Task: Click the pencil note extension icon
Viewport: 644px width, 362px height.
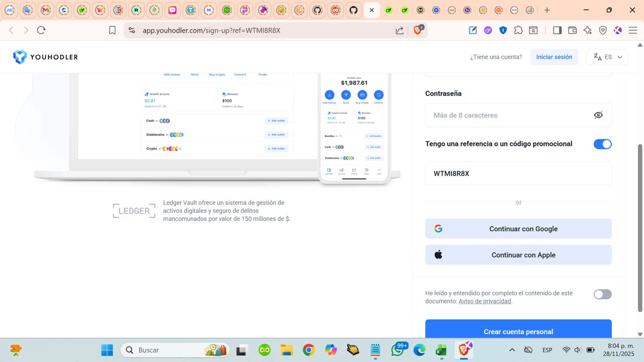Action: pyautogui.click(x=473, y=30)
